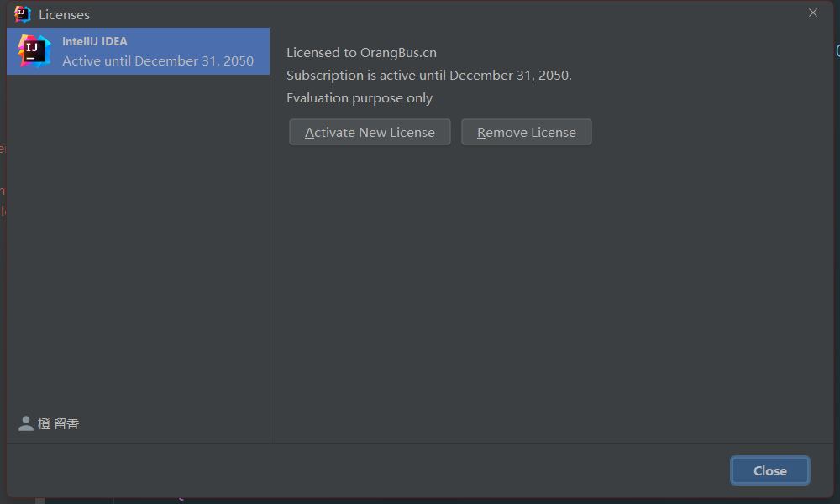Click the "Evaluation purpose only" label

click(360, 98)
